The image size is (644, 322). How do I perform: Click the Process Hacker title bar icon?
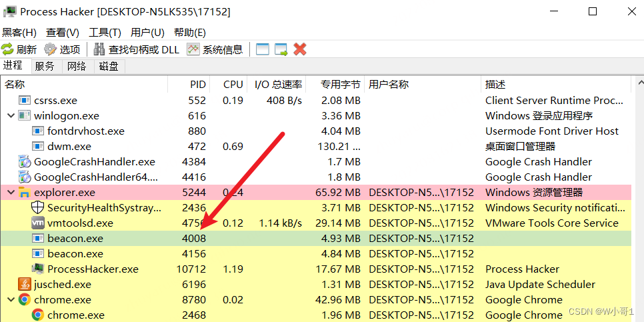pyautogui.click(x=9, y=11)
